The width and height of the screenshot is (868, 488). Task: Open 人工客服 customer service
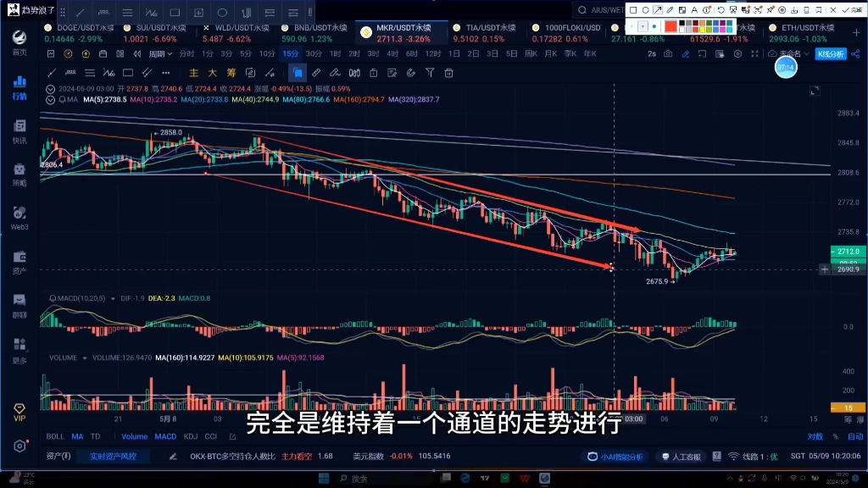(682, 457)
